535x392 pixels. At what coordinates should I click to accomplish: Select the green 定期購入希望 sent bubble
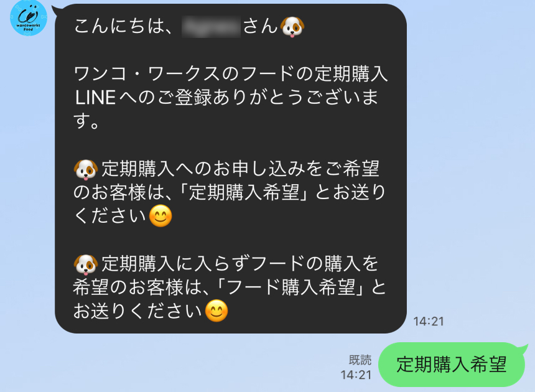pos(452,365)
